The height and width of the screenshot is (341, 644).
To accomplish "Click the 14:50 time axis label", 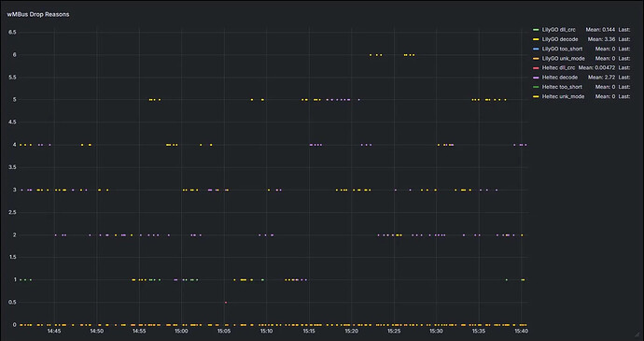I will 97,331.
